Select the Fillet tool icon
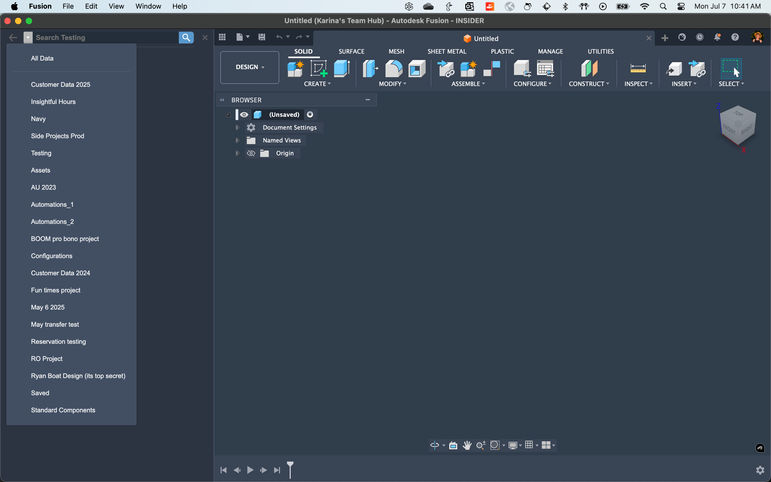The width and height of the screenshot is (771, 482). tap(393, 69)
